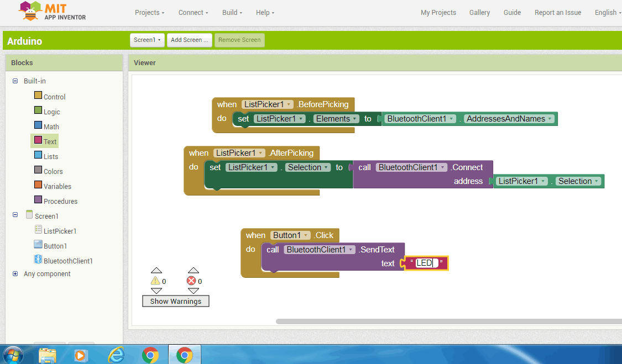Click the yellow warning triangle icon
622x364 pixels.
(155, 281)
